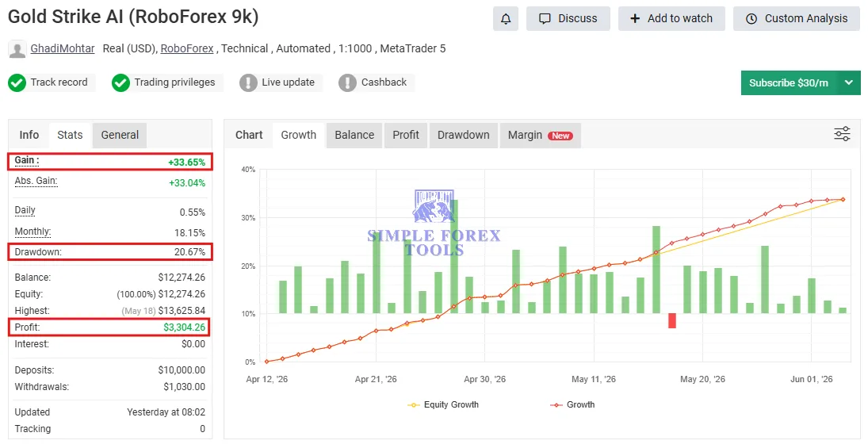
Task: Click the Discuss button
Action: [568, 19]
